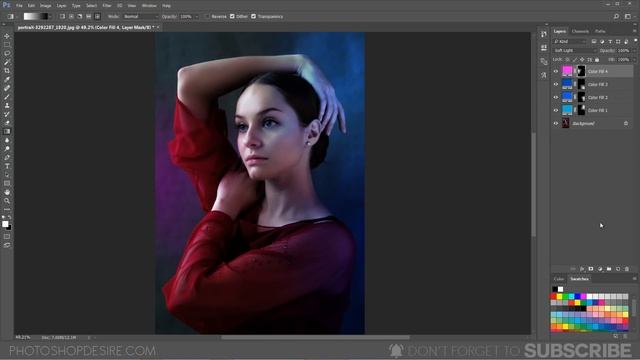Select the Rectangle shape tool
640x360 pixels.
tap(7, 183)
